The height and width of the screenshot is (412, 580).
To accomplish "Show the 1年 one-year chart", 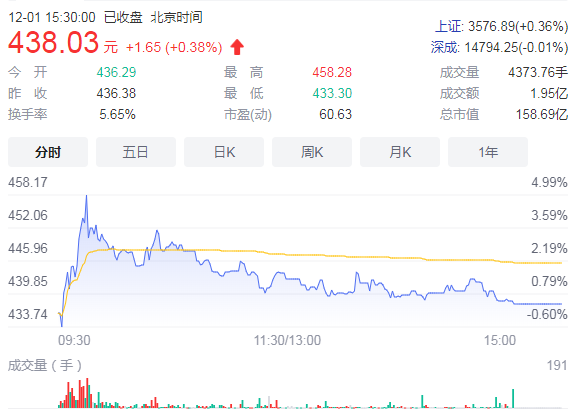I will coord(488,152).
